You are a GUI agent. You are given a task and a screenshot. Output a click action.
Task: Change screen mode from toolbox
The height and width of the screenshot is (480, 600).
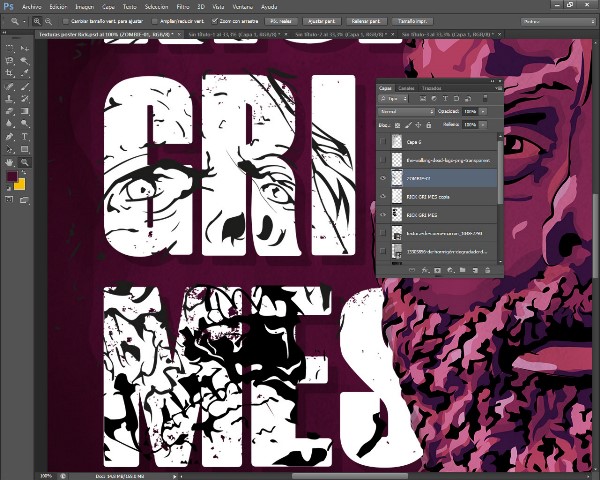[24, 199]
